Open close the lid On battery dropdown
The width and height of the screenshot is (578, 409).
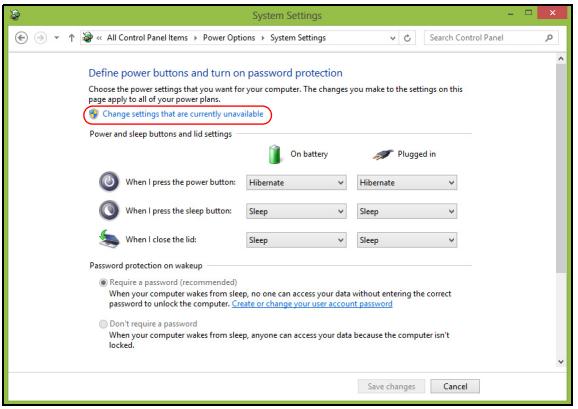pos(296,240)
